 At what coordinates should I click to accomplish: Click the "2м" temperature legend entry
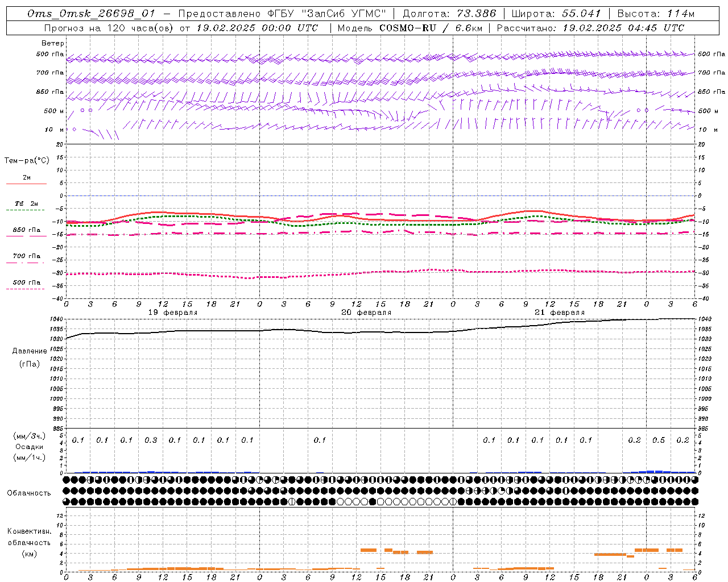[x=27, y=178]
